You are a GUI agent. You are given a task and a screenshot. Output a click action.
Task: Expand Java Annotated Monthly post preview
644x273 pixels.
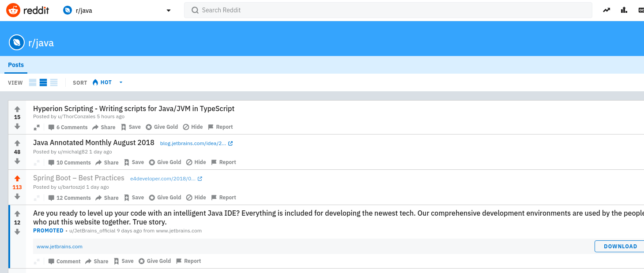click(37, 162)
